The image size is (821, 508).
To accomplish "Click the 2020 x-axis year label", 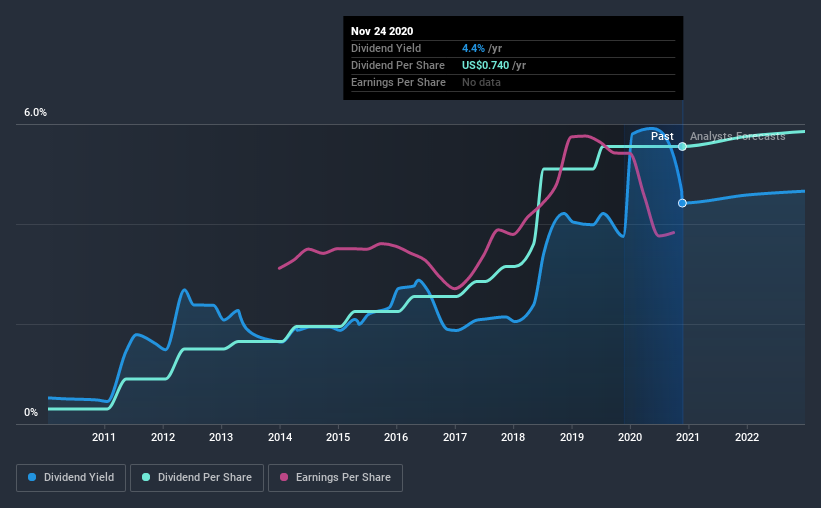I will tap(630, 437).
